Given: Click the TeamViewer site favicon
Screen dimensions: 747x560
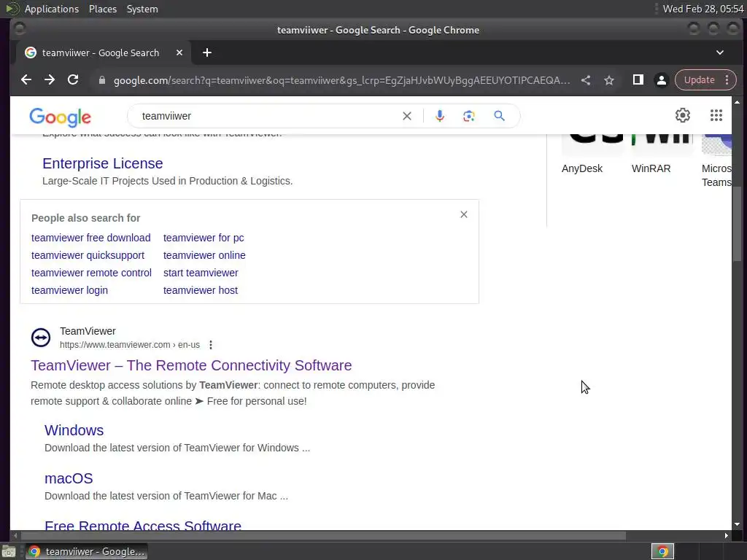Looking at the screenshot, I should click(x=41, y=338).
